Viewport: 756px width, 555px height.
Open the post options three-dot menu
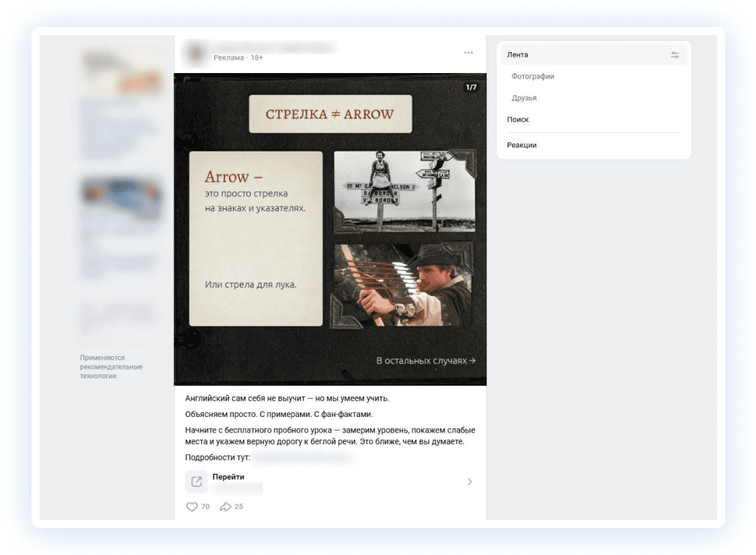[x=469, y=53]
